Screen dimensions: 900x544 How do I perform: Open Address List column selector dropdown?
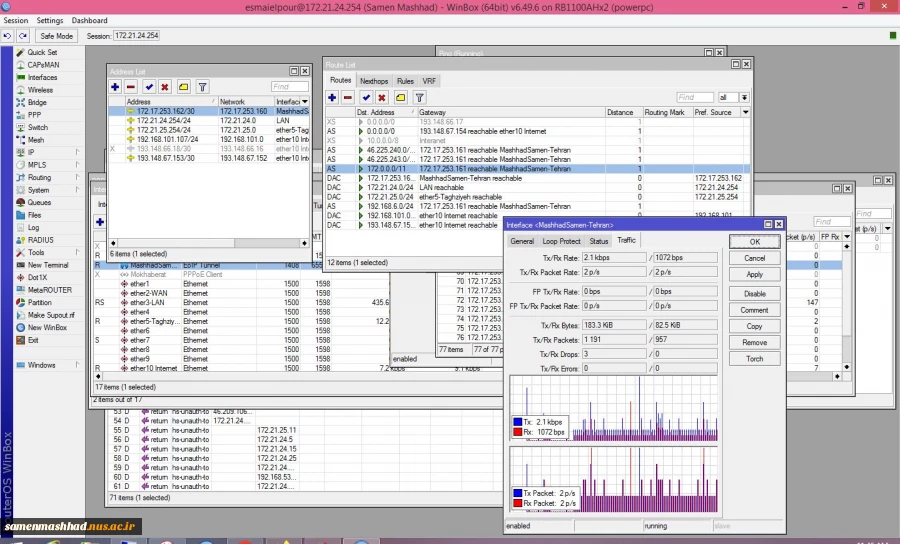tap(305, 102)
